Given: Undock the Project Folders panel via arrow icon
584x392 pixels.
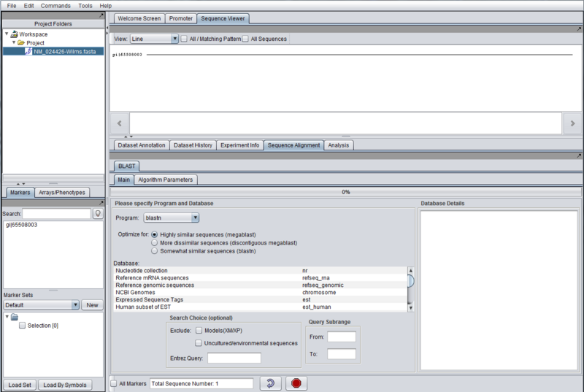Looking at the screenshot, I should (x=101, y=15).
